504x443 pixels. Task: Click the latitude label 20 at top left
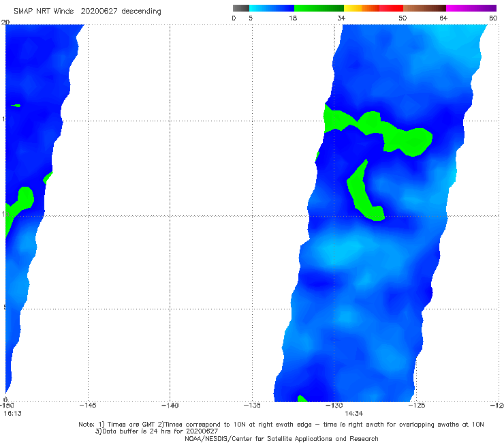(x=5, y=22)
